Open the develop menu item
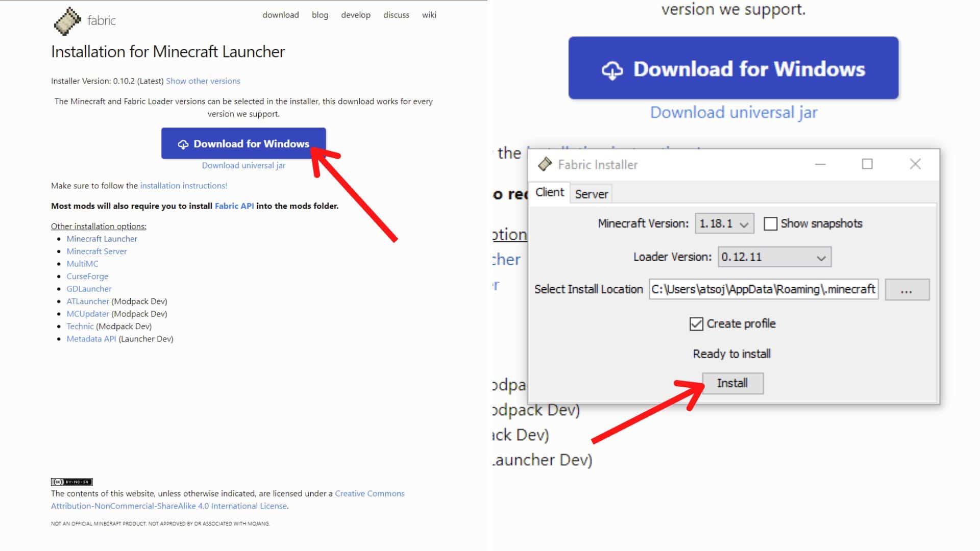Screen dimensions: 980x551 pyautogui.click(x=356, y=15)
